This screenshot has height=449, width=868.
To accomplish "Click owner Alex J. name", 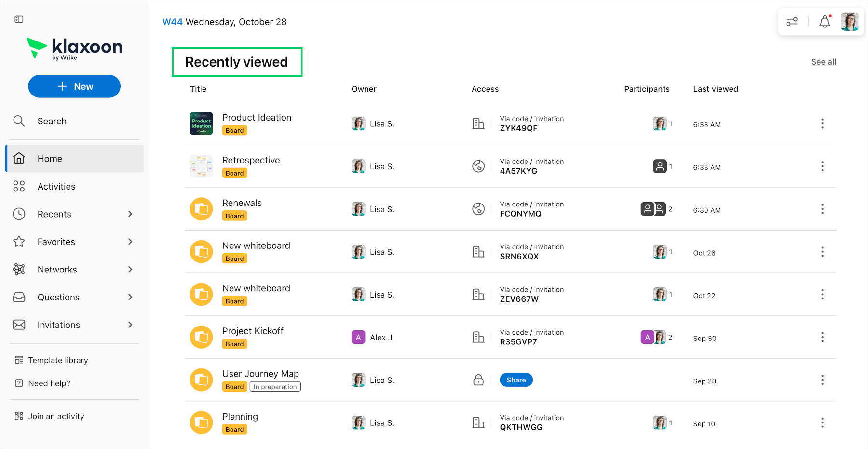I will point(382,338).
